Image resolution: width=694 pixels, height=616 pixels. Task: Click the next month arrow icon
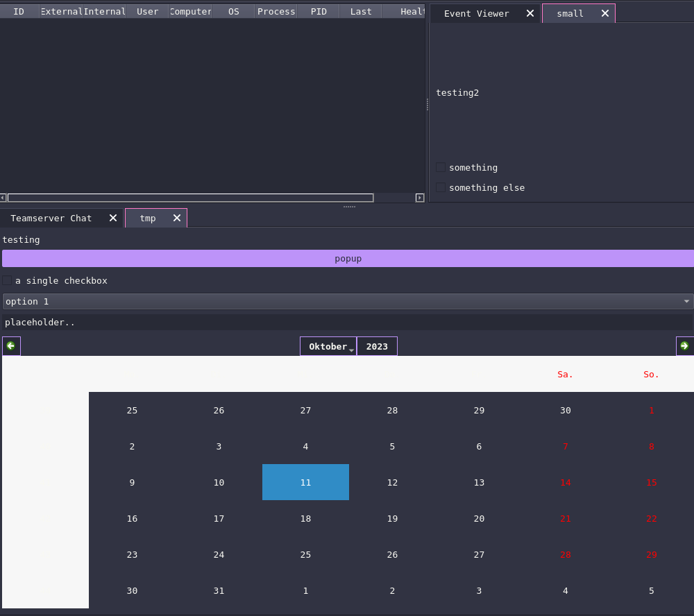[684, 345]
